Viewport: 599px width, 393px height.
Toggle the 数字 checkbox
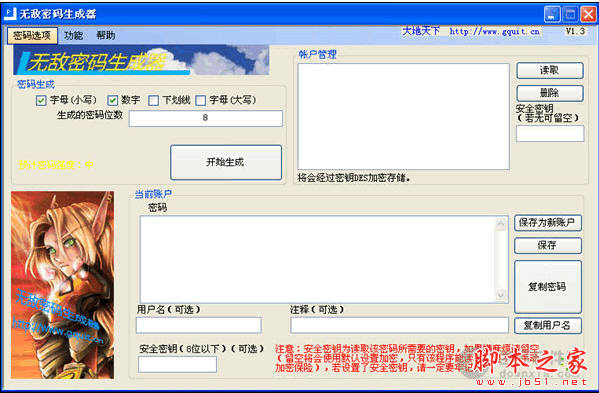pyautogui.click(x=112, y=100)
